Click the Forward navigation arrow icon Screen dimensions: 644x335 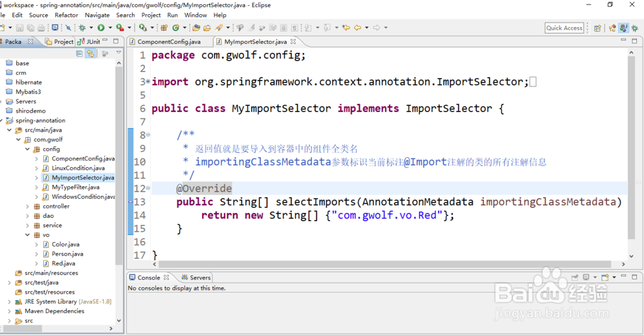pos(376,28)
